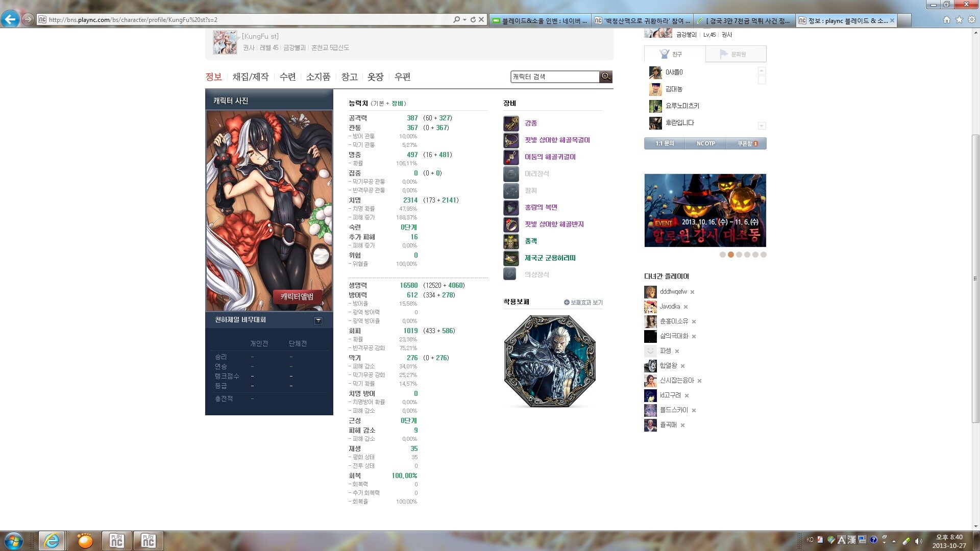Select the 친구 friends tab
Image resolution: width=980 pixels, height=551 pixels.
point(675,54)
